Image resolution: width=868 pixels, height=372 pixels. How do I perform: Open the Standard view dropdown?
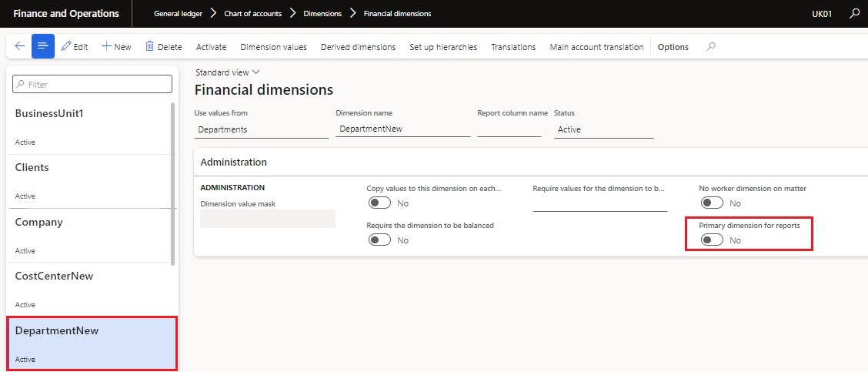228,72
